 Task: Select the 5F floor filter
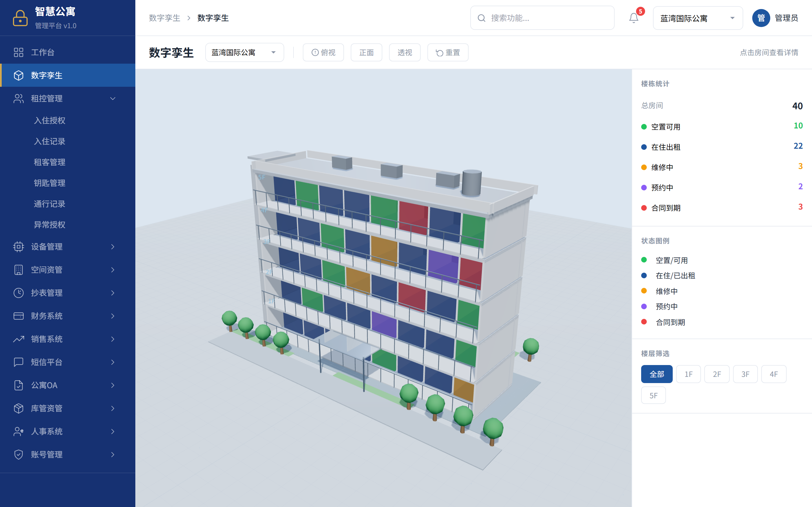coord(653,396)
